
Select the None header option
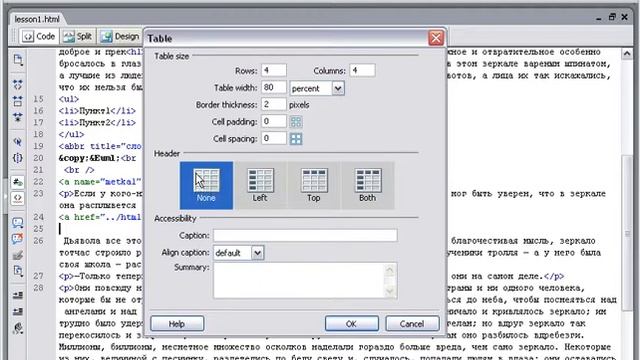(x=206, y=185)
